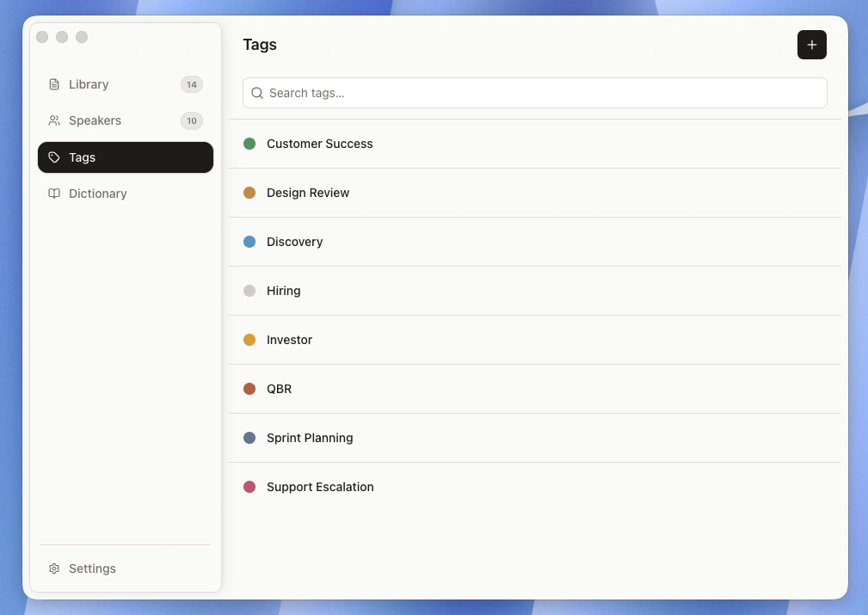Focus the Search tags input field
Screen dimensions: 868x615
pyautogui.click(x=535, y=93)
